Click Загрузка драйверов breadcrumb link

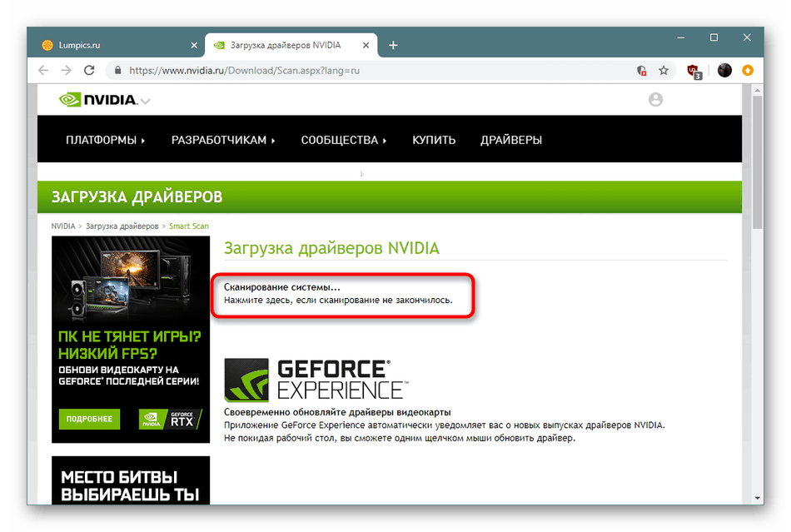click(x=122, y=226)
